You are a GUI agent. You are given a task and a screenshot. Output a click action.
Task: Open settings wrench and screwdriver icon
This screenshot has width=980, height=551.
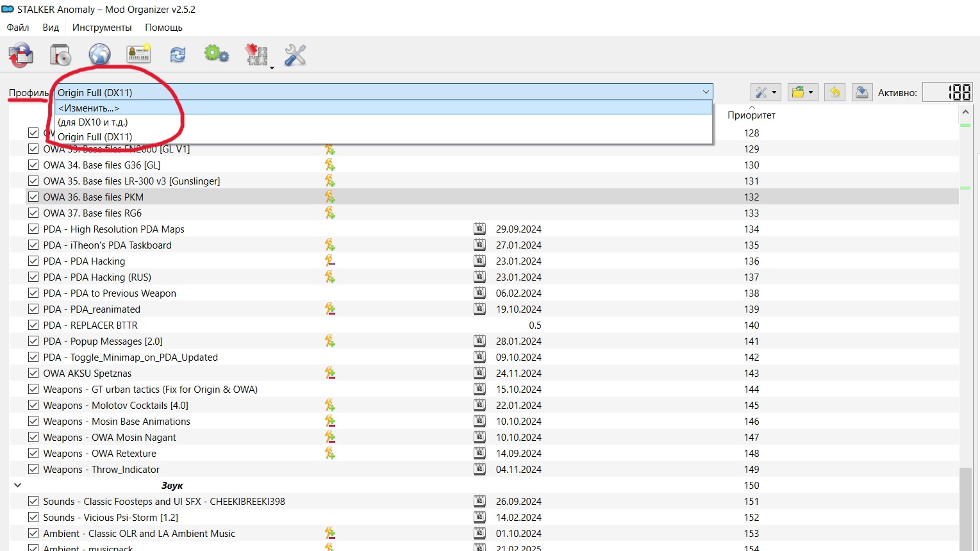click(x=295, y=55)
